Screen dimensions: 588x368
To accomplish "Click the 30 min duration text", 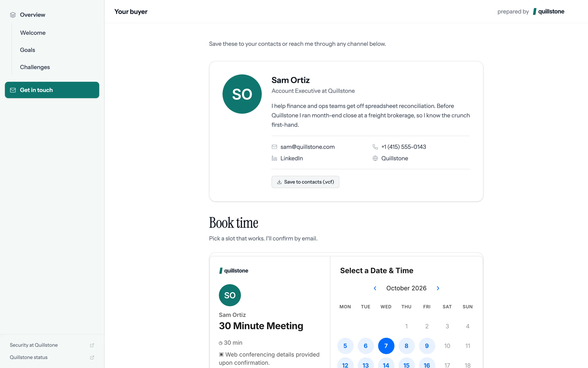I will tap(233, 343).
